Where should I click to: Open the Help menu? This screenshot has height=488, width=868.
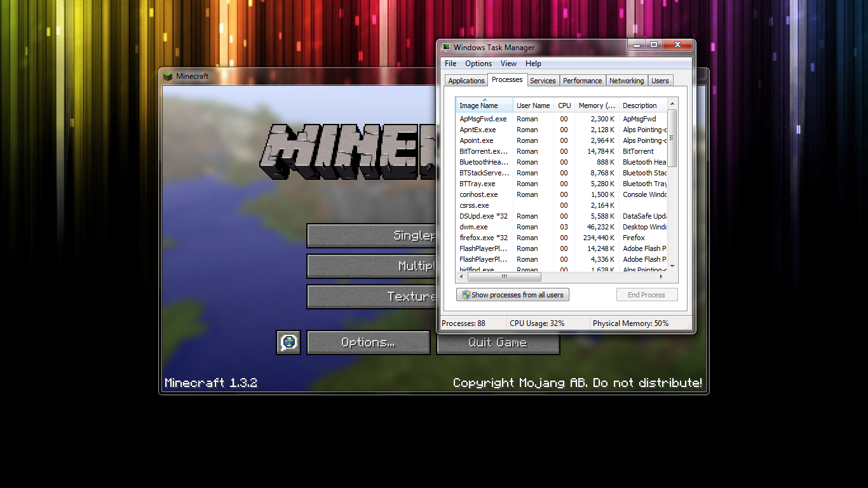(533, 64)
